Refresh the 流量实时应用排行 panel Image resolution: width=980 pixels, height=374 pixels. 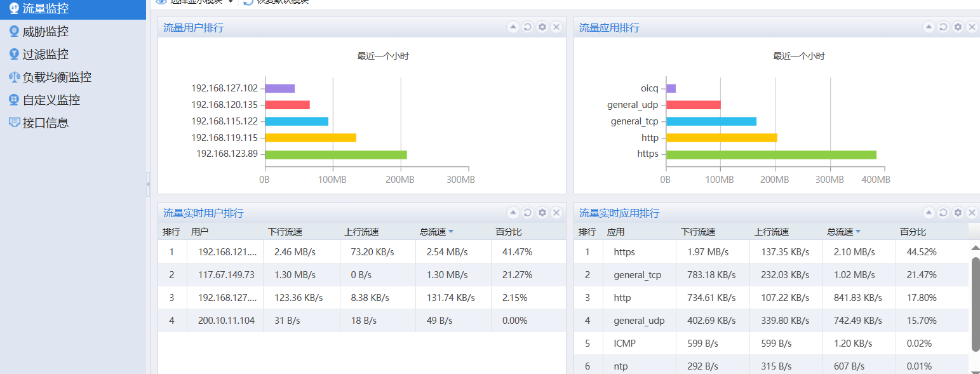(x=943, y=212)
